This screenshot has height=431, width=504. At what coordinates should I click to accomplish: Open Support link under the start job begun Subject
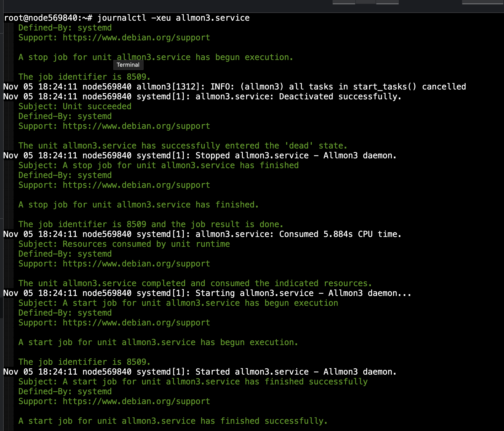pos(136,323)
